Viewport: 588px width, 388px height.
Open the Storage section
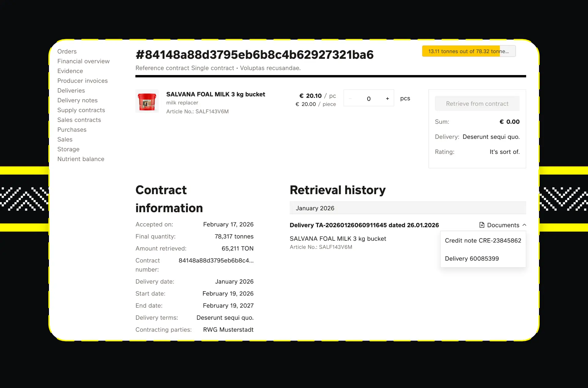68,149
